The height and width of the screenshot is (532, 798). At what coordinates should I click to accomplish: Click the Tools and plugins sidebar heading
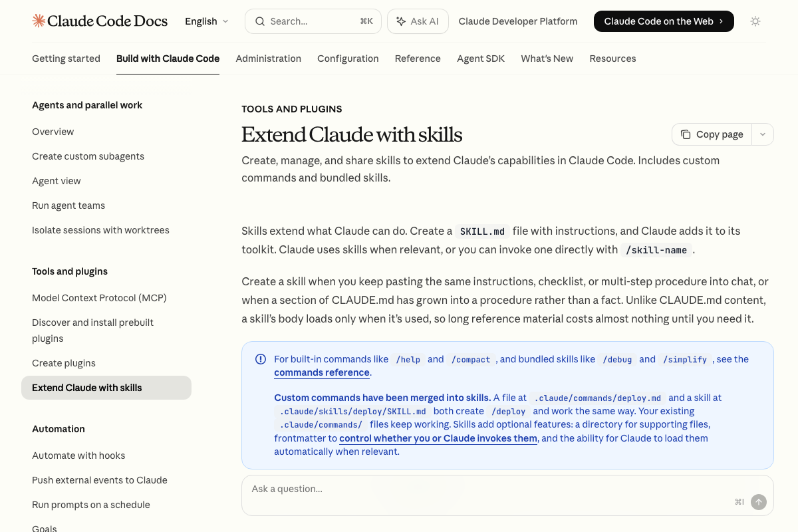coord(70,271)
